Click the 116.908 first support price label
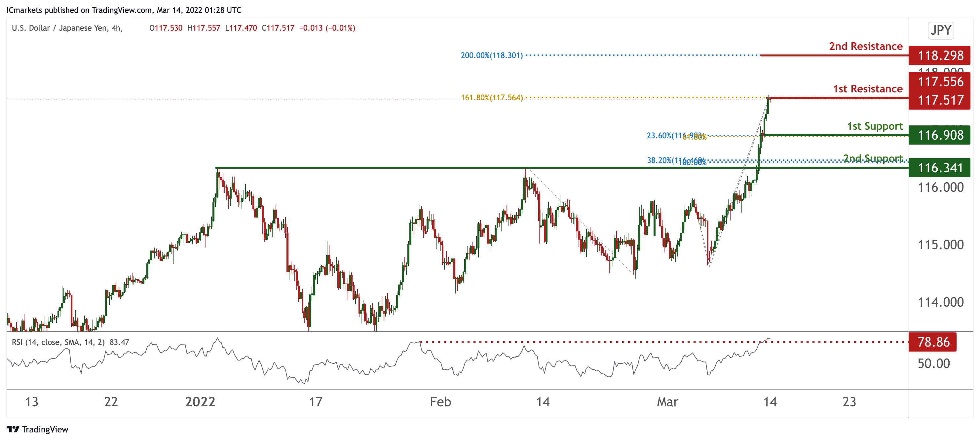This screenshot has height=441, width=980. pos(940,135)
